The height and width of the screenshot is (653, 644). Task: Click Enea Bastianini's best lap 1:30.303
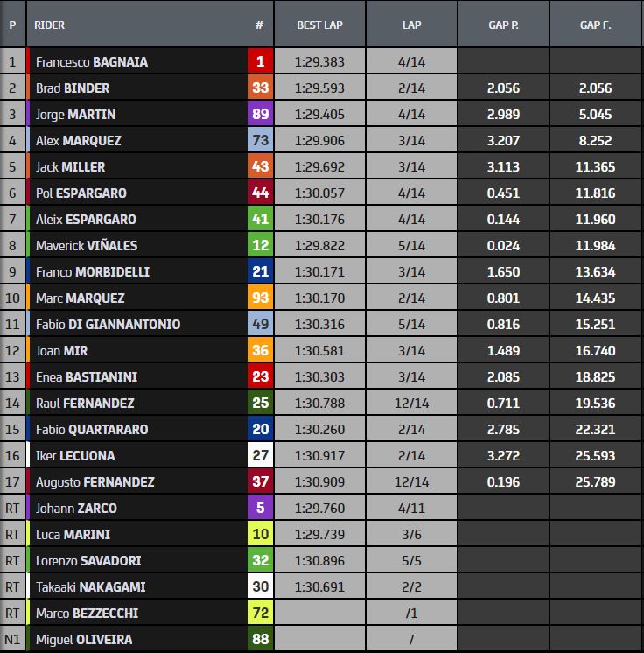click(319, 376)
